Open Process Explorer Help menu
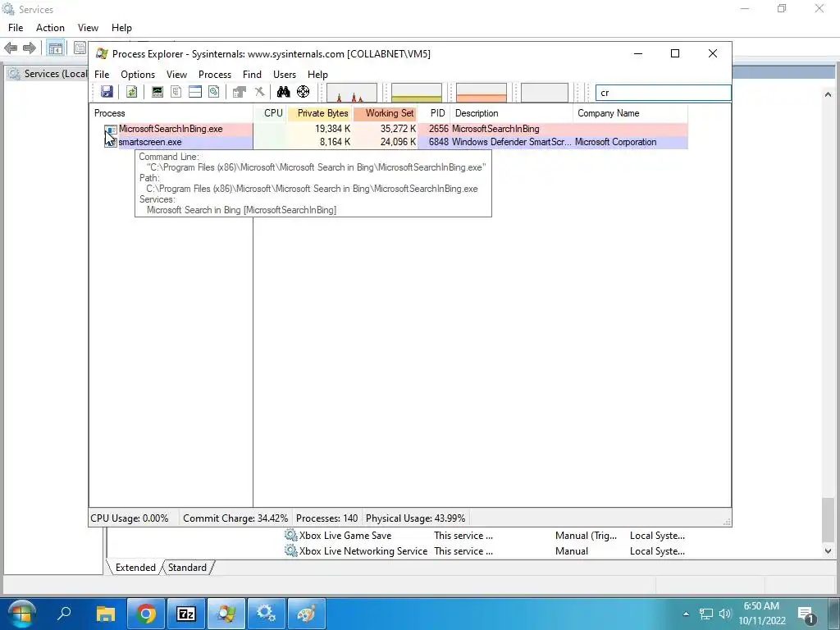Image resolution: width=840 pixels, height=630 pixels. pyautogui.click(x=317, y=75)
